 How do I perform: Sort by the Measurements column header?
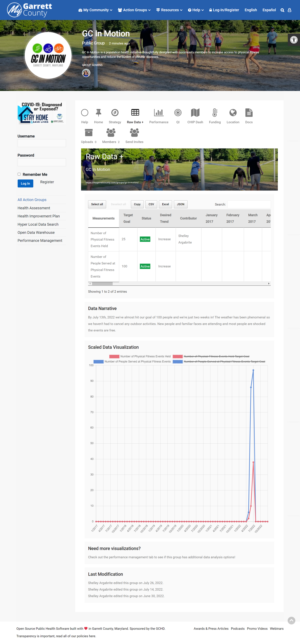pos(103,218)
